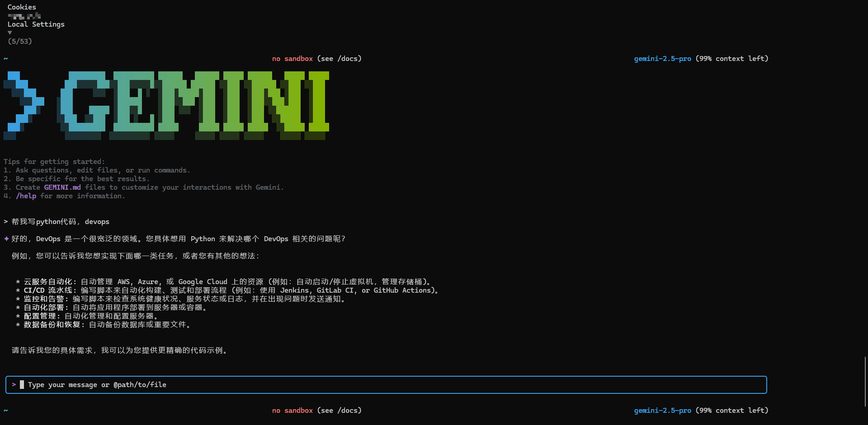Click the bottom gemini-2.5-pro model label
Image resolution: width=868 pixels, height=425 pixels.
point(662,411)
